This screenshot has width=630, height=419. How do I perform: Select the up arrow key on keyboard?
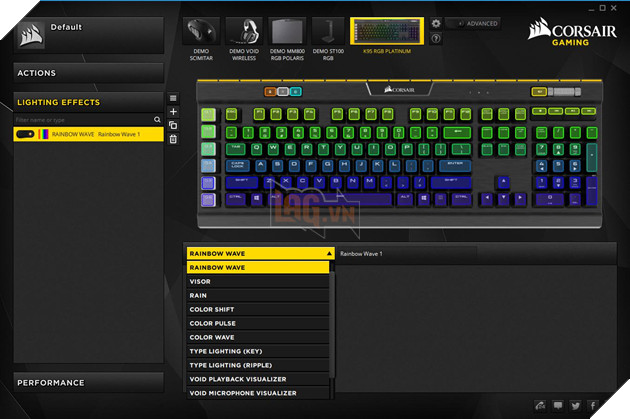click(503, 183)
